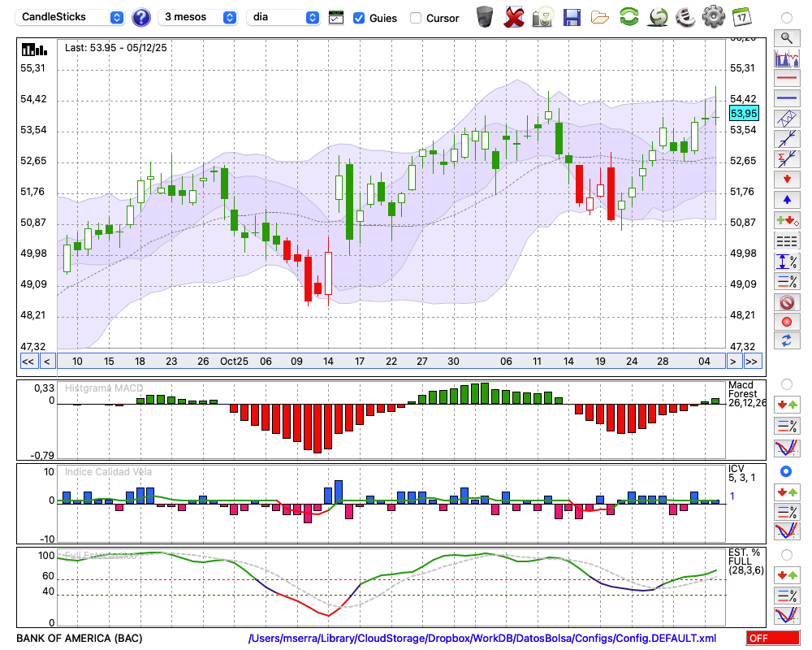
Task: Select the radio button beside top toolbar
Action: (787, 18)
